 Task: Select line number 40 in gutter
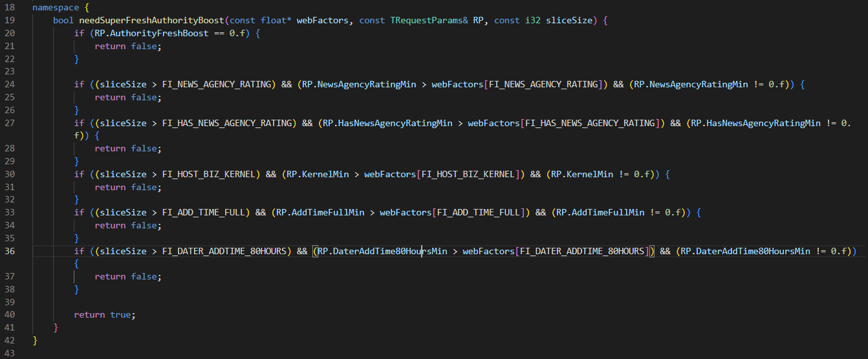(x=10, y=314)
